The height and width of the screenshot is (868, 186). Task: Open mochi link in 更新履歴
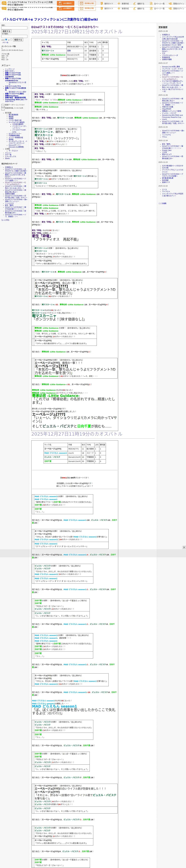point(164,119)
